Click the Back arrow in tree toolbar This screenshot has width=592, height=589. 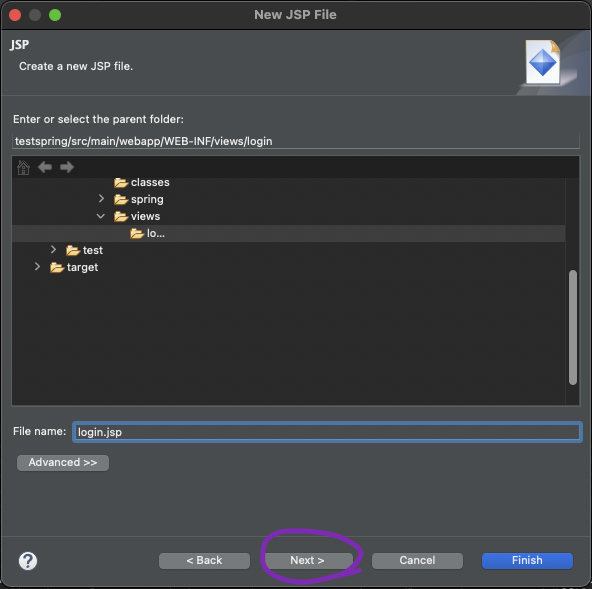45,167
